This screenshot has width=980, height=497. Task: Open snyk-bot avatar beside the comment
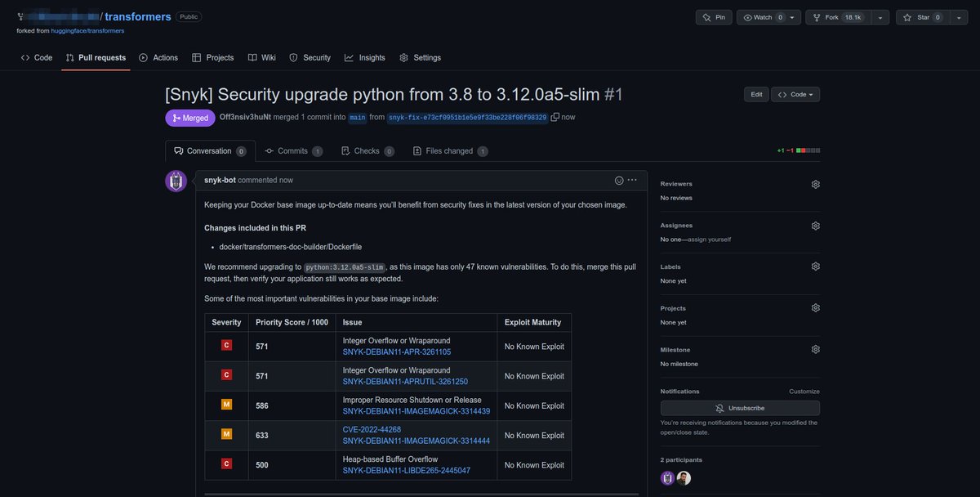[x=176, y=181]
